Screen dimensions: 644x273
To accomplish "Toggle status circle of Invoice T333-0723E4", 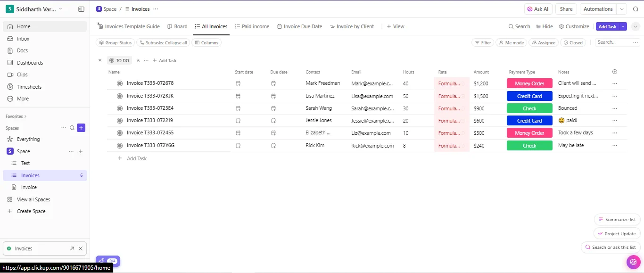I will (120, 108).
